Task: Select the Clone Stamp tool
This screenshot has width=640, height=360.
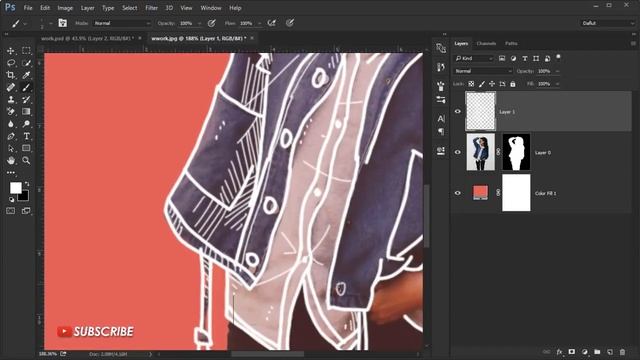Action: [x=11, y=100]
